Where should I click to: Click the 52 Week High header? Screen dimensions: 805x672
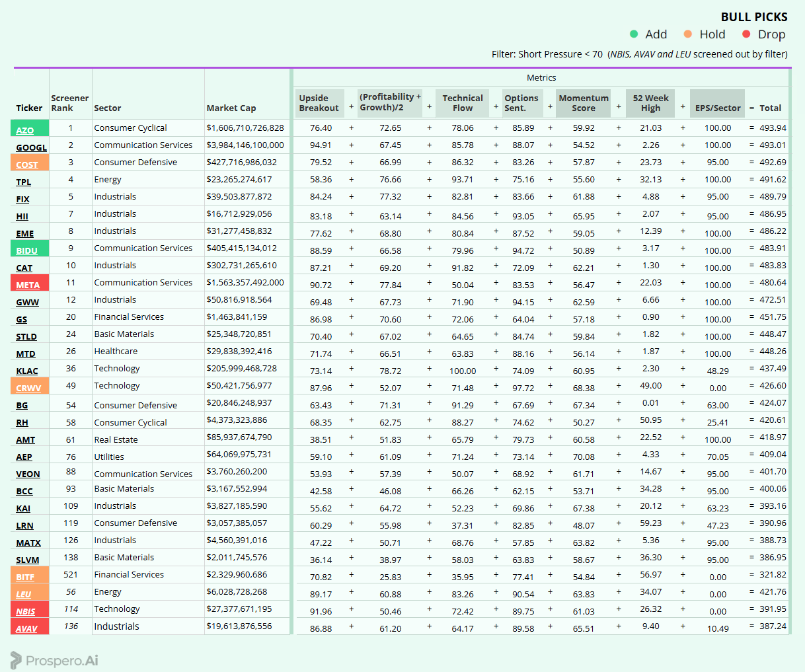(650, 103)
